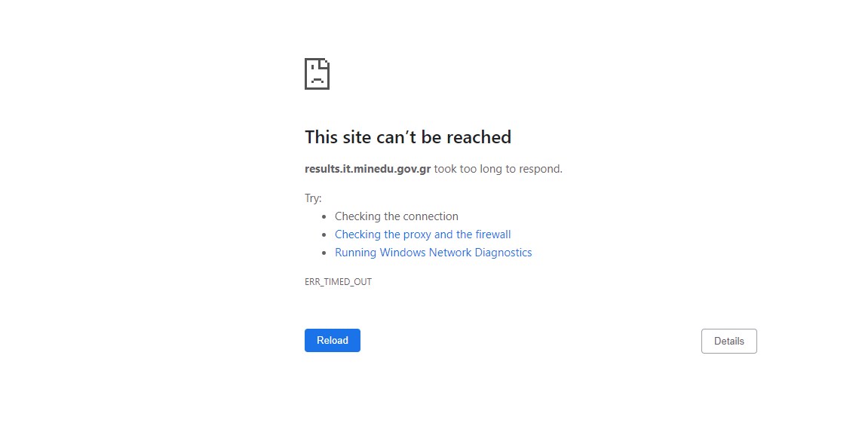Viewport: 868px width, 429px height.
Task: Click "This site can't be reached" heading
Action: click(408, 136)
